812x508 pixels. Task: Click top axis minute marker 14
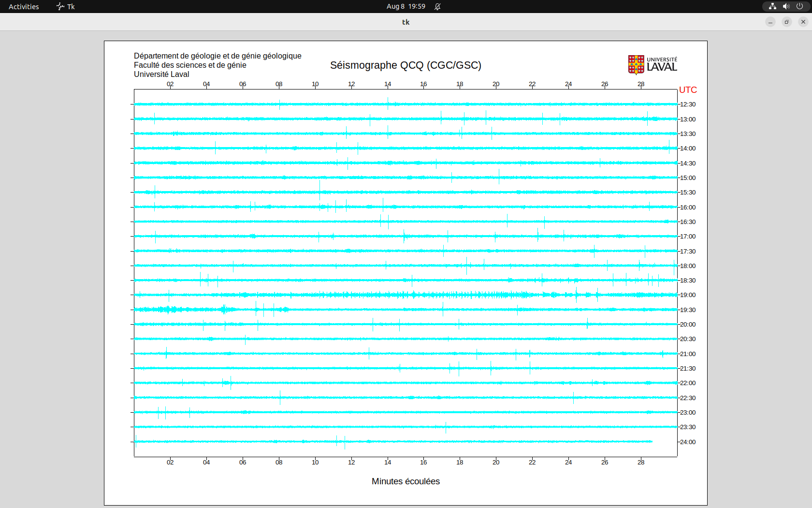click(388, 84)
